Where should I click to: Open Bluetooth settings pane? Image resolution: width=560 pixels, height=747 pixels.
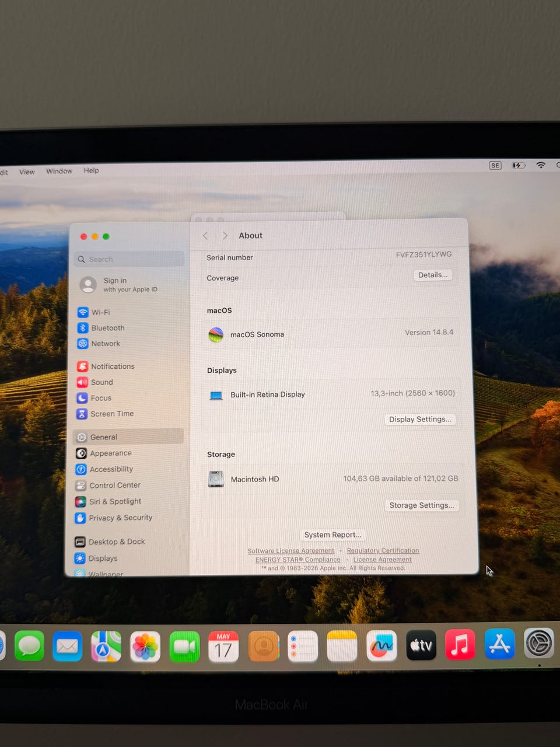(x=101, y=328)
